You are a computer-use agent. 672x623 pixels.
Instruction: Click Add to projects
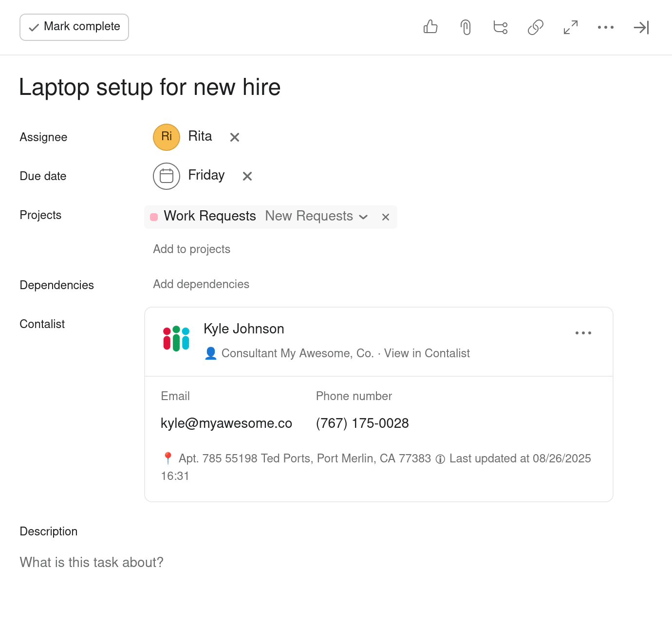[x=191, y=249]
